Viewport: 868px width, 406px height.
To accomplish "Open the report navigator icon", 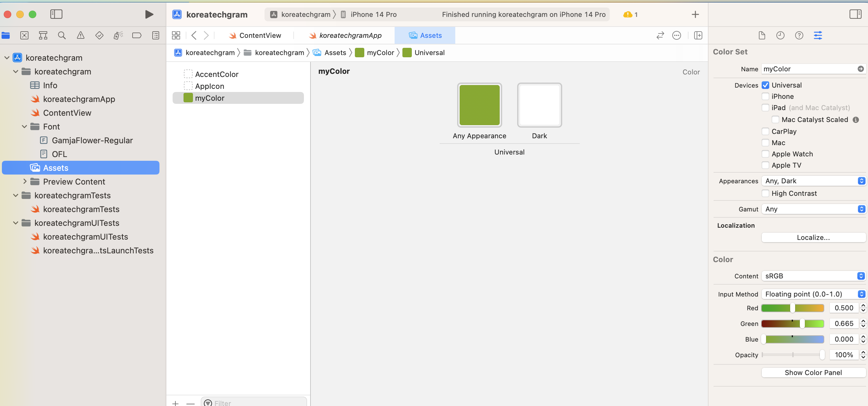I will [156, 35].
